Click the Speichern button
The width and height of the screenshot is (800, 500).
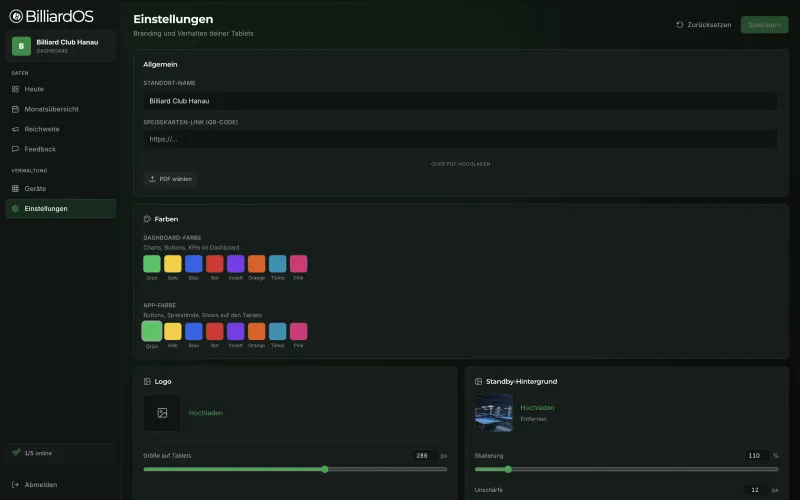tap(764, 24)
